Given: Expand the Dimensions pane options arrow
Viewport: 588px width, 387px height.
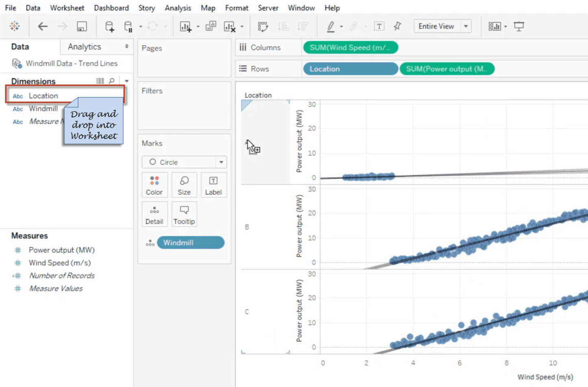Looking at the screenshot, I should [x=126, y=81].
